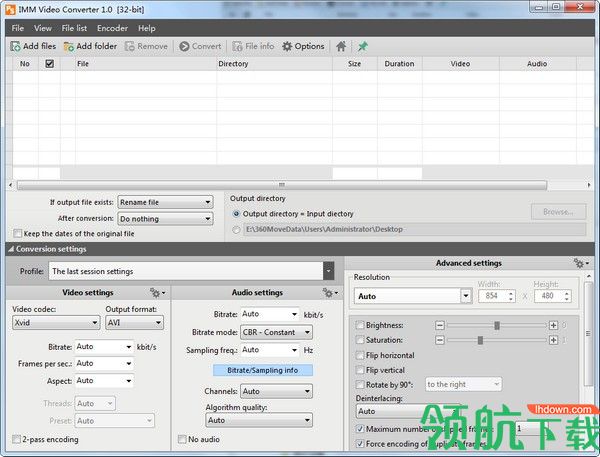Click the Browse... button

tap(558, 212)
